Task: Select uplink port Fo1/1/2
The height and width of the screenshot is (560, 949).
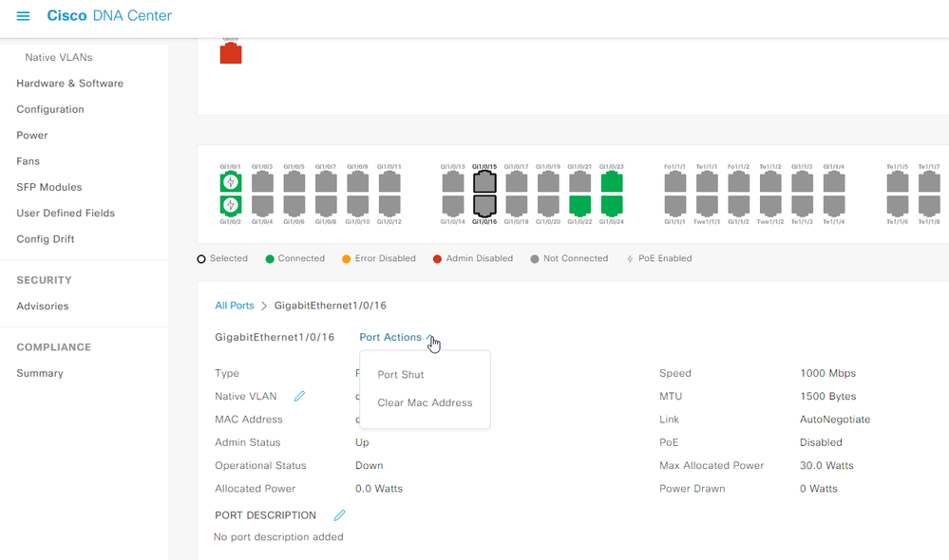Action: pos(739,182)
